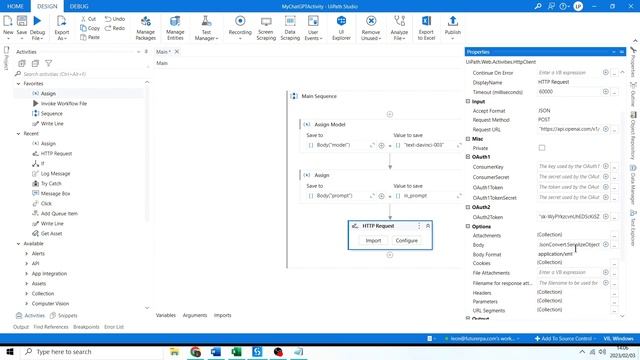Expand the App Integration category

click(x=27, y=273)
